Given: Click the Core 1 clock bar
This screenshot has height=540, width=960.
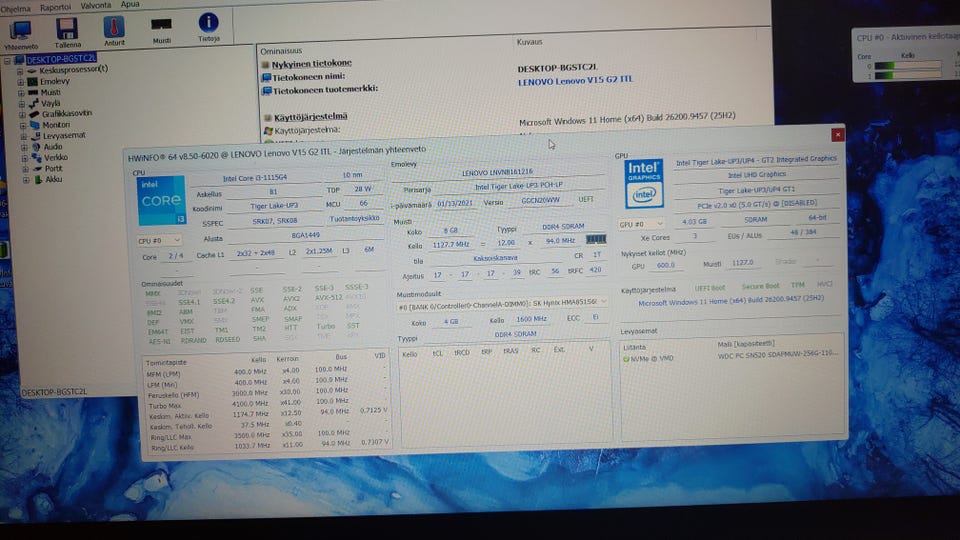Looking at the screenshot, I should (x=908, y=75).
